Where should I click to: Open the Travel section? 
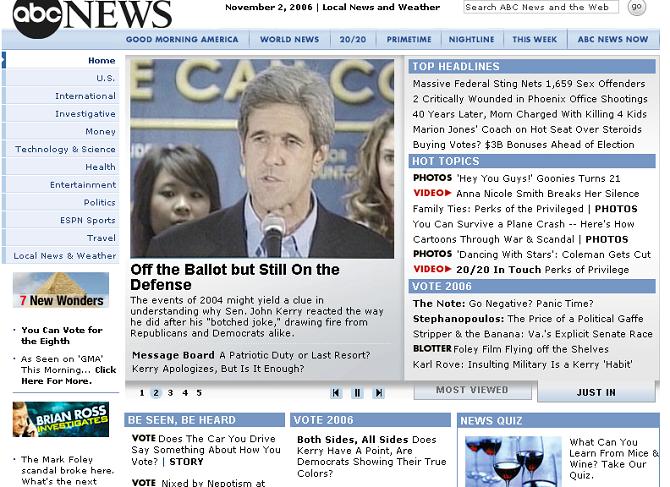coord(62,238)
